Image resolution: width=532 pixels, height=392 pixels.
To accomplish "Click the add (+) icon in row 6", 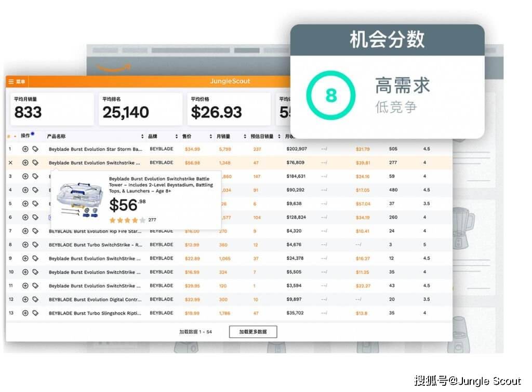I will coord(25,218).
